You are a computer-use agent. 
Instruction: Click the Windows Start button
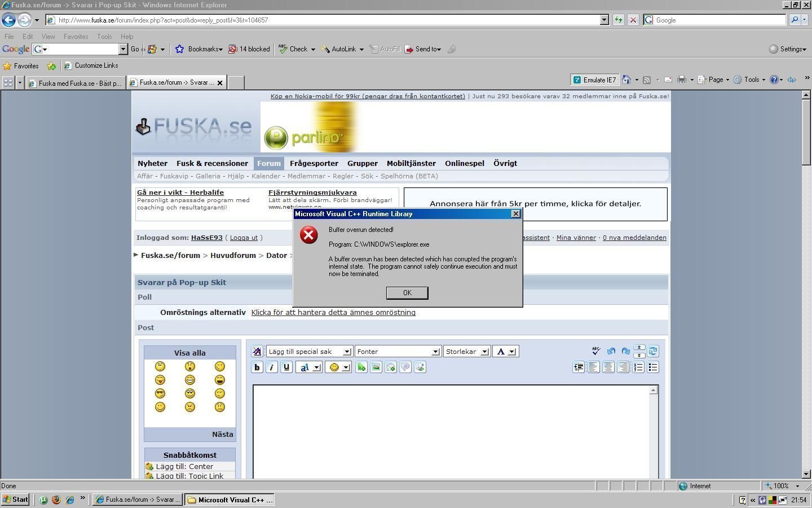click(15, 500)
